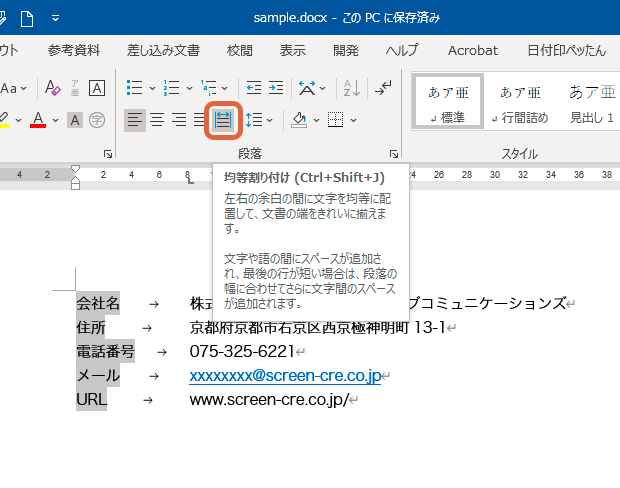Click the メール label text
620x488 pixels.
click(x=98, y=375)
